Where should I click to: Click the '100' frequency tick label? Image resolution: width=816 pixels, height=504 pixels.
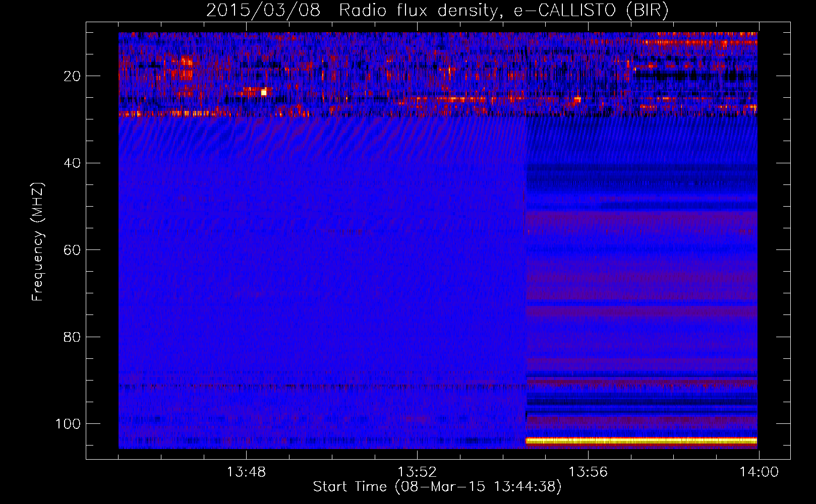pyautogui.click(x=68, y=424)
